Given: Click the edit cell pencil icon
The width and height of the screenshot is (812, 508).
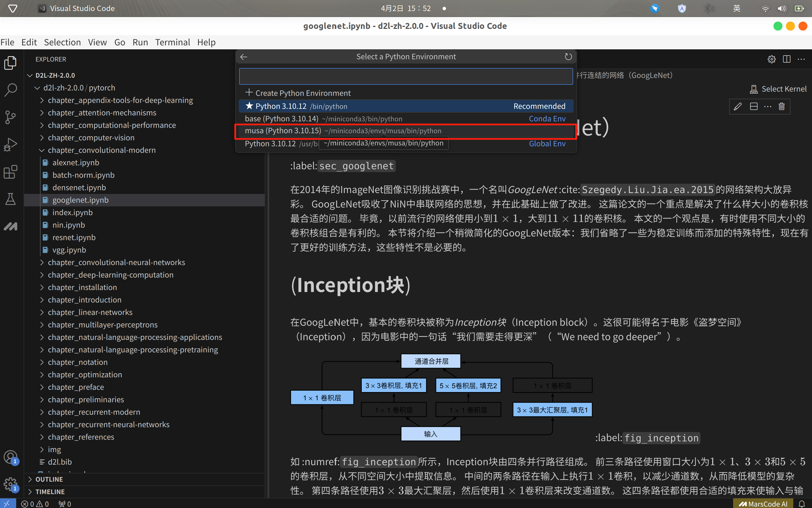Looking at the screenshot, I should 738,107.
